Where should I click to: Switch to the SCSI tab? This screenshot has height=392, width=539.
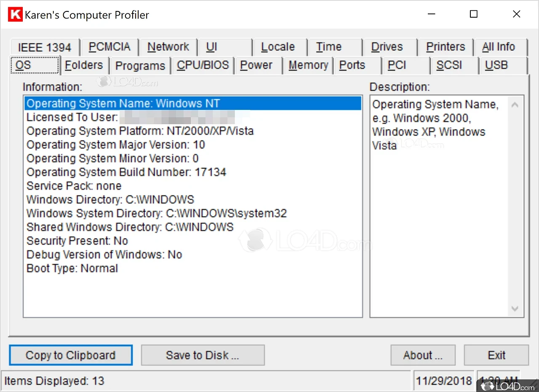[454, 66]
